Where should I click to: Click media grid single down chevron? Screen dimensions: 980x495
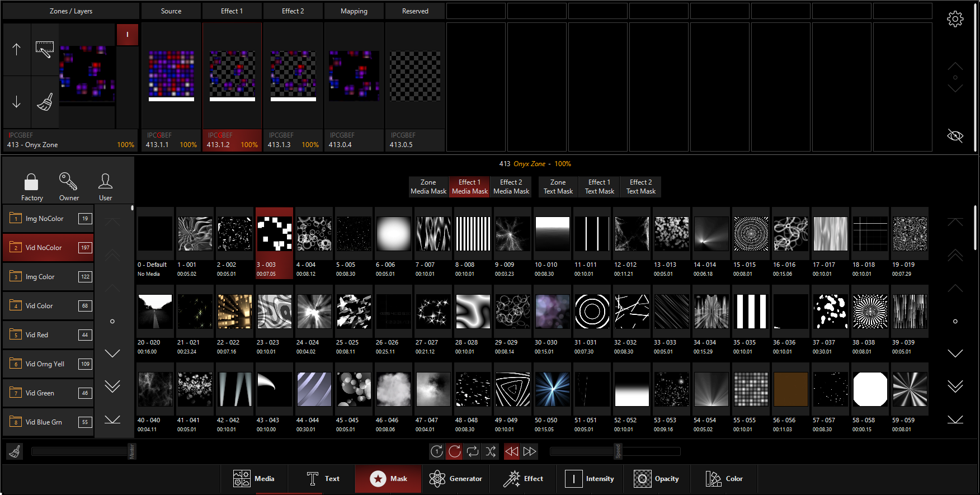click(x=955, y=353)
